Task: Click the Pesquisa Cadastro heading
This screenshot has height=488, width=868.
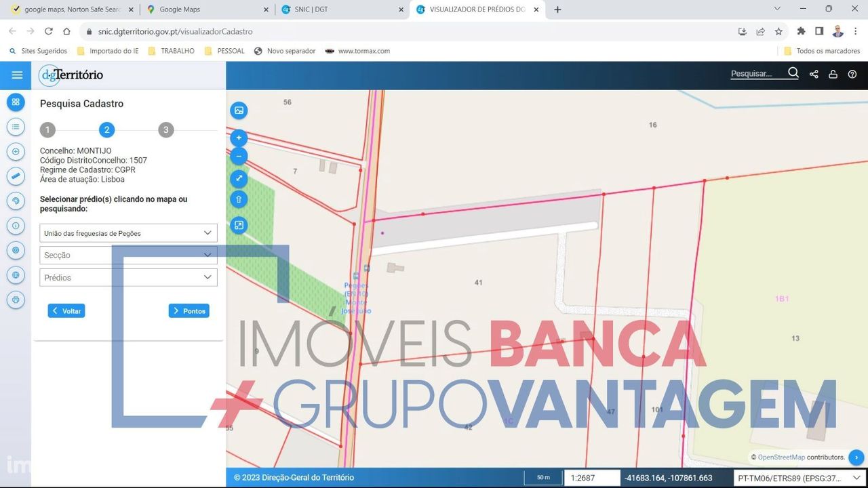Action: [81, 104]
